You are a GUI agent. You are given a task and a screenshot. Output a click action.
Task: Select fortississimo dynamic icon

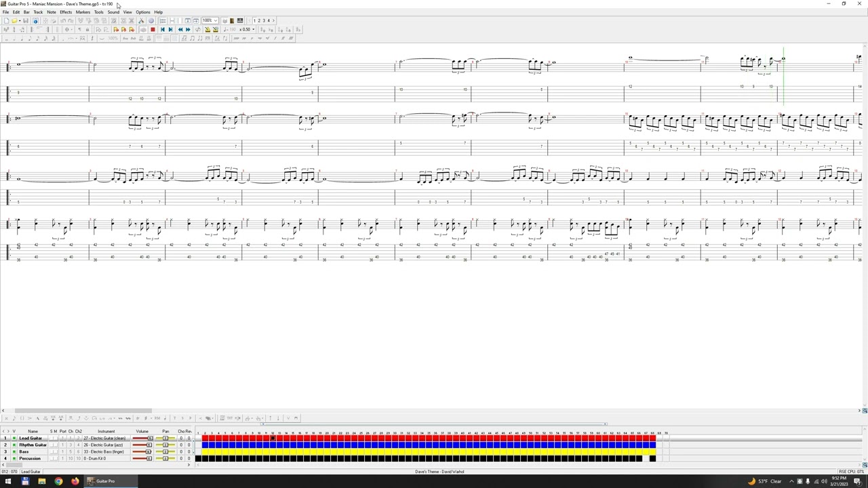290,38
